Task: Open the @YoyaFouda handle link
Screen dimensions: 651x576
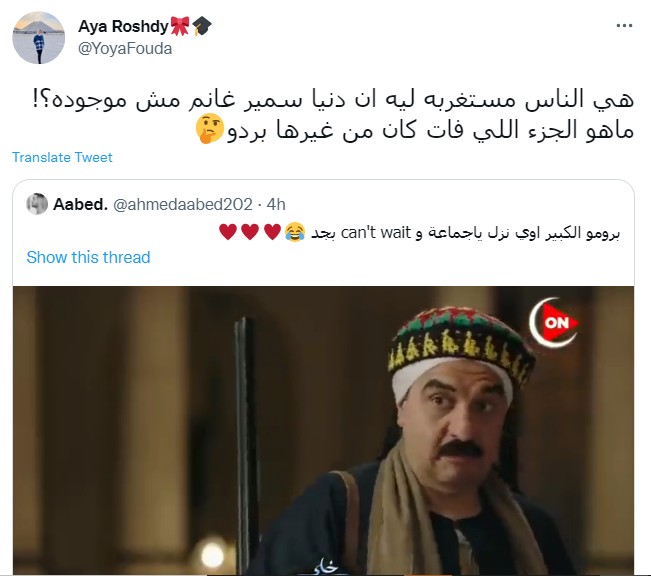Action: 125,49
